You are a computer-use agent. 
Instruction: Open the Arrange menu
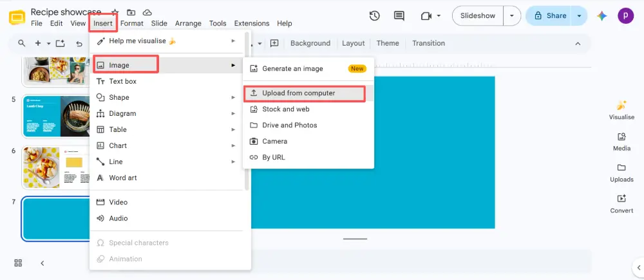pos(188,23)
